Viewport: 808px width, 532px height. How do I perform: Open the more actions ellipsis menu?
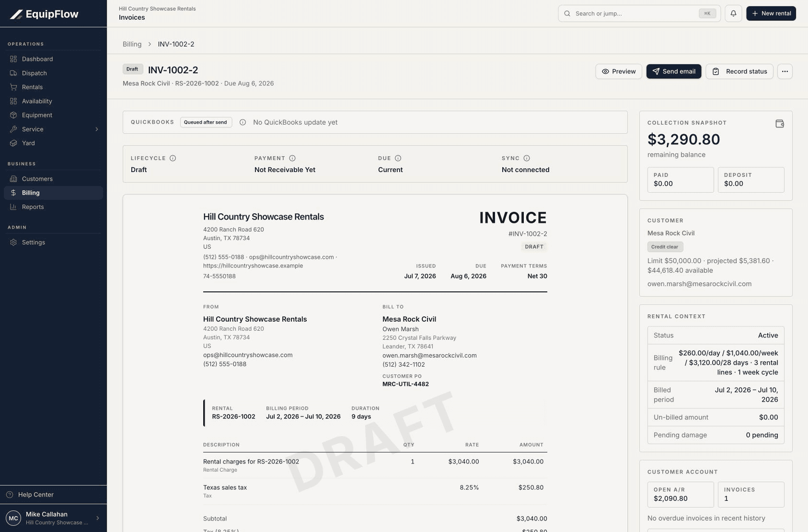tap(785, 71)
